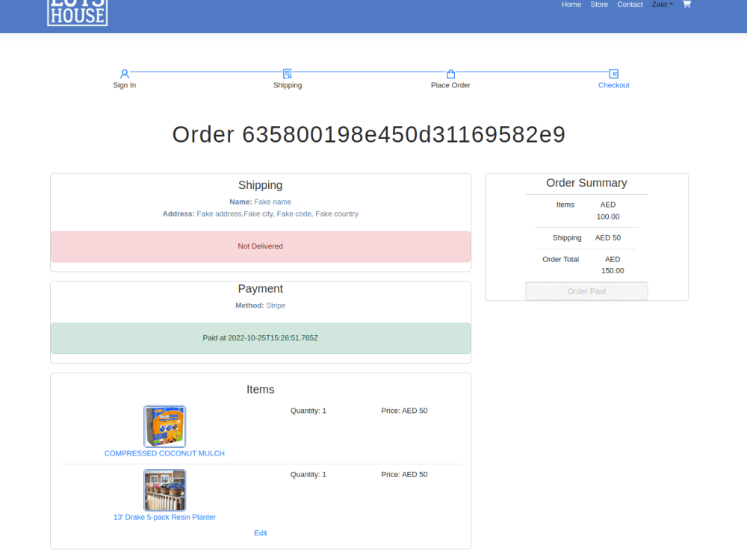Click the Order Paid button

point(586,291)
